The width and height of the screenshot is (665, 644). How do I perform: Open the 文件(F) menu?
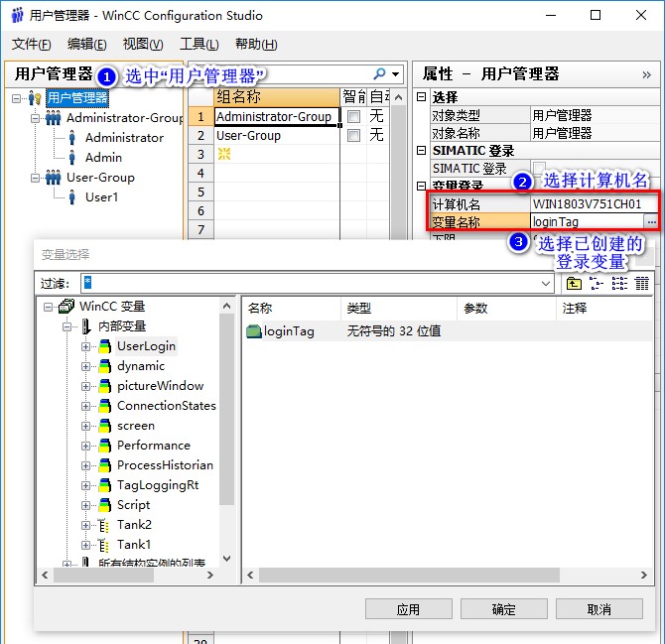(x=32, y=44)
